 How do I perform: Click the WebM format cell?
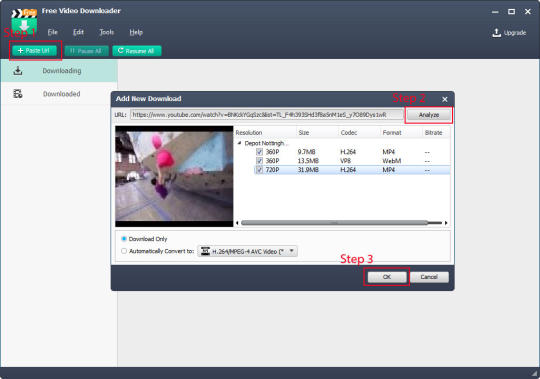(392, 161)
